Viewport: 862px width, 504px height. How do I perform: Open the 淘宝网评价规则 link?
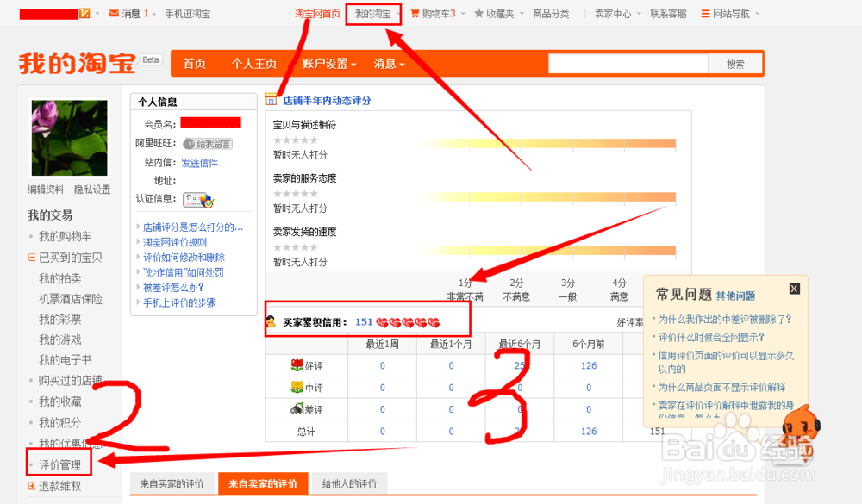pyautogui.click(x=177, y=241)
